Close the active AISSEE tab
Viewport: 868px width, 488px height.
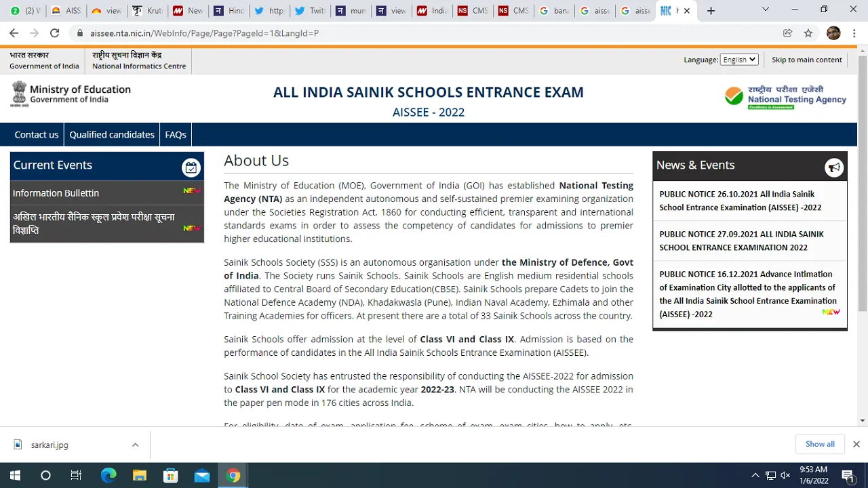687,11
